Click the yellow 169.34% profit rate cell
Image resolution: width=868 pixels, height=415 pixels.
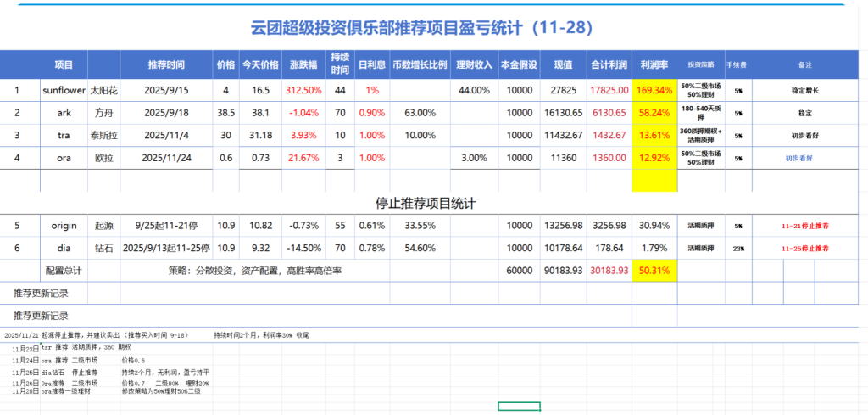(x=654, y=90)
